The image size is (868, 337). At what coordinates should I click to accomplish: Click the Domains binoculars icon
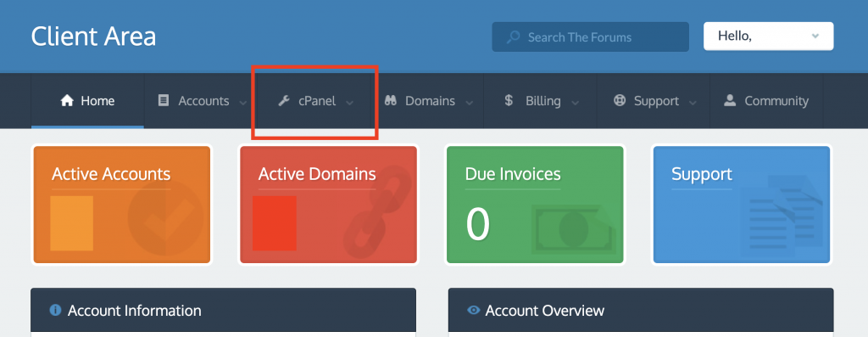tap(391, 100)
